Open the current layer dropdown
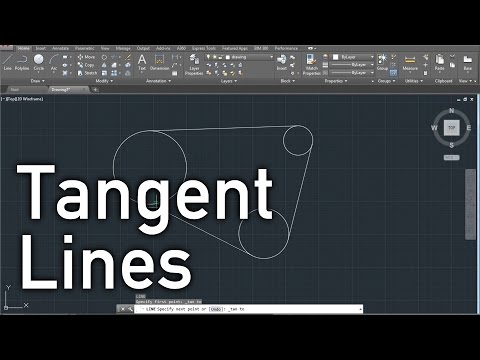The height and width of the screenshot is (360, 480). pyautogui.click(x=239, y=57)
